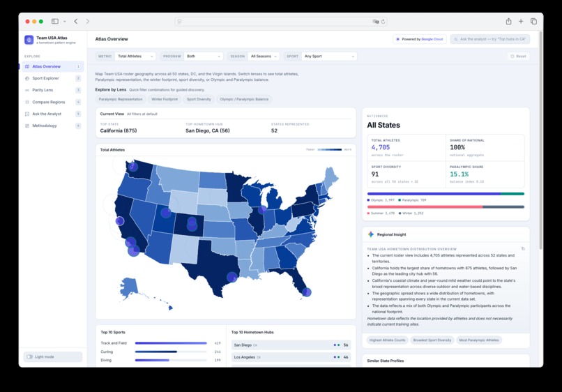The width and height of the screenshot is (562, 392).
Task: Click the Reset filters button
Action: coord(518,56)
